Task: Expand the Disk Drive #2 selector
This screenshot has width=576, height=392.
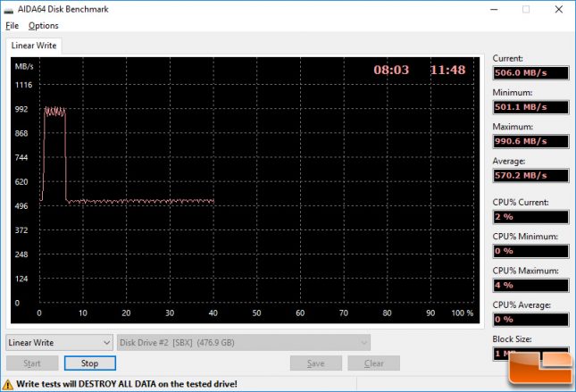Action: (244, 343)
